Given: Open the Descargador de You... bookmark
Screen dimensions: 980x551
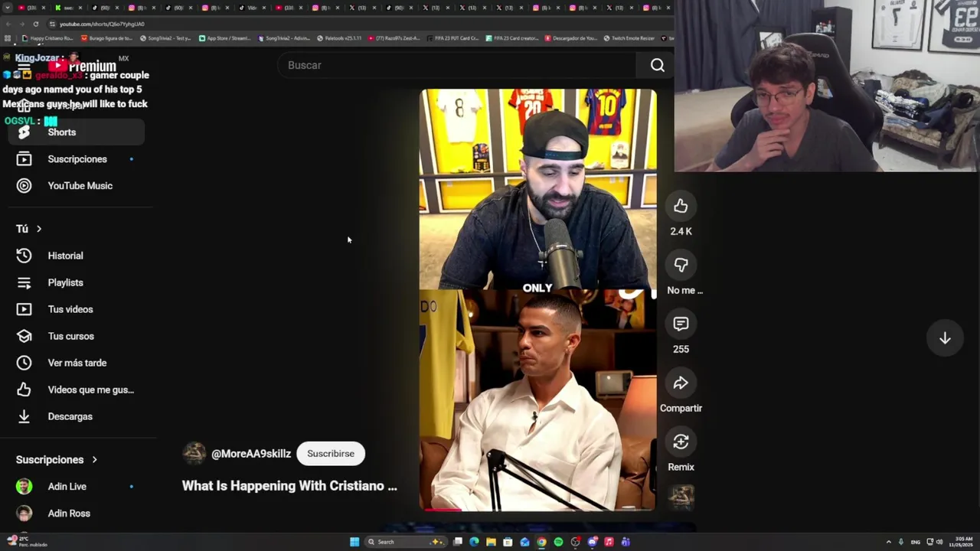Looking at the screenshot, I should coord(571,38).
